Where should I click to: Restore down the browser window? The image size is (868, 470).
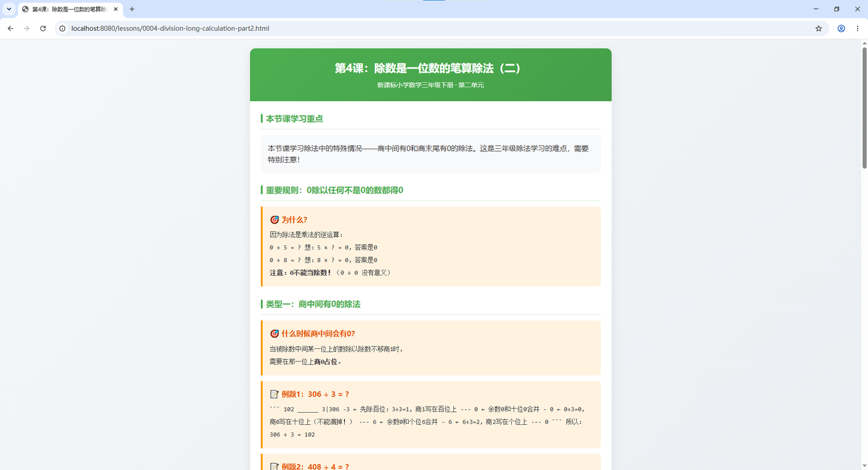tap(837, 9)
